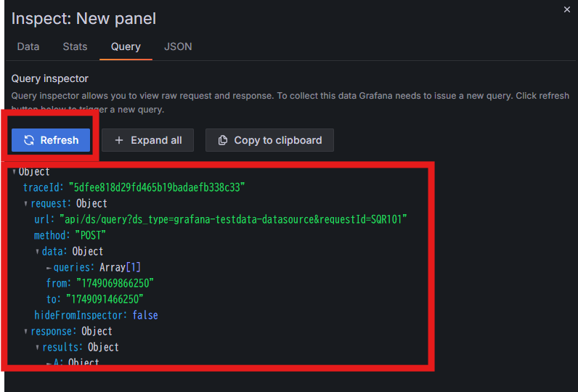Switch to the Data tab
Viewport: 578px width, 392px height.
coord(28,46)
